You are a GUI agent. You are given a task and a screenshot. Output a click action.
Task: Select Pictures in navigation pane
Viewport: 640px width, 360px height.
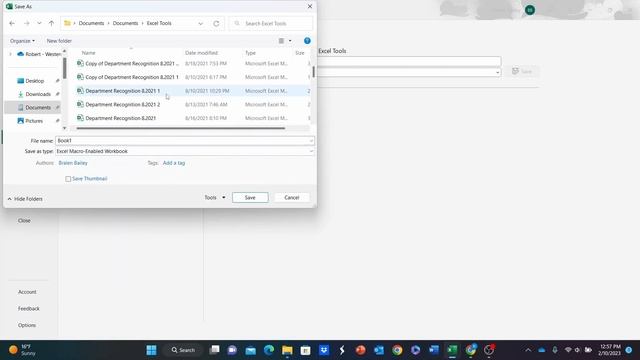point(34,121)
